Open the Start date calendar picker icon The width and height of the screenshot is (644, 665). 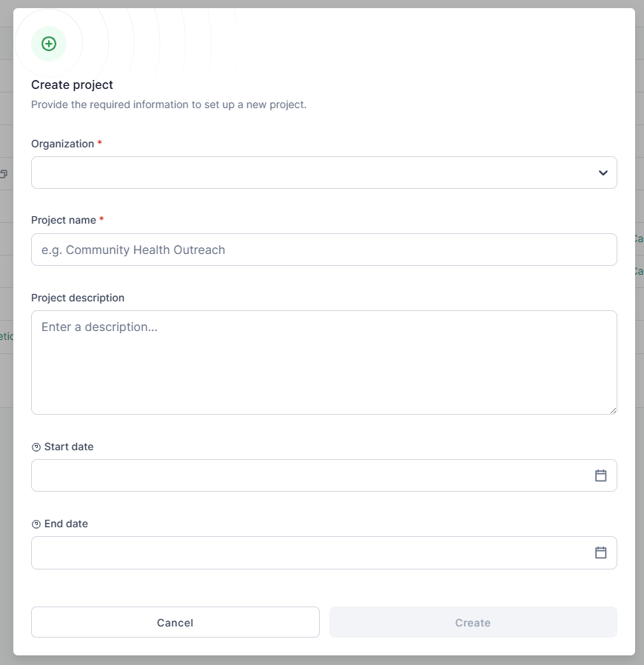coord(601,475)
